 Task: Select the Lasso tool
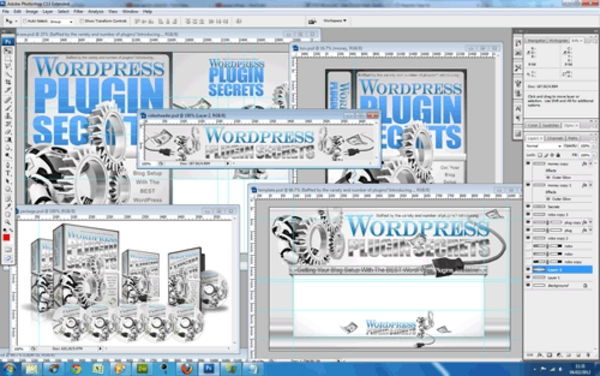tap(8, 66)
